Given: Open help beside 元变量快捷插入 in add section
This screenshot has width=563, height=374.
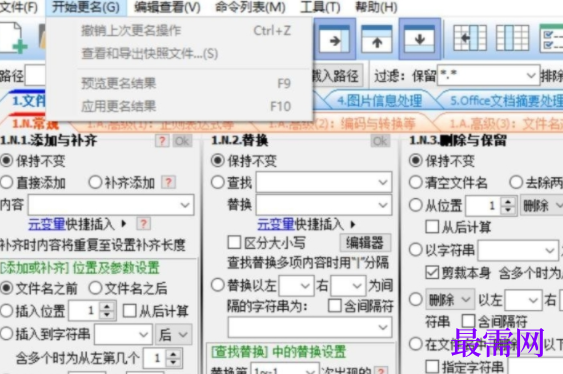Looking at the screenshot, I should [x=143, y=224].
